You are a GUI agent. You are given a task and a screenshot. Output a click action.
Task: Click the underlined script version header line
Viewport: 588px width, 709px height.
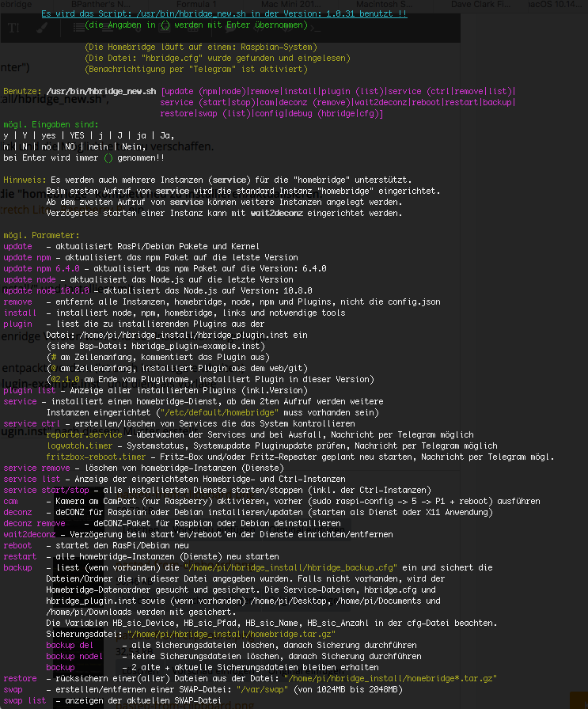tap(224, 13)
